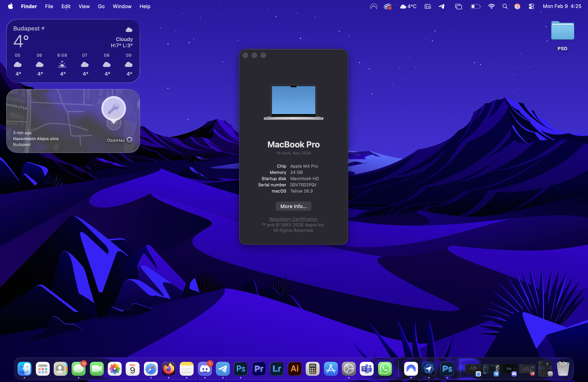Expand the battery status menu
Viewport: 588px width, 382px height.
[x=475, y=6]
